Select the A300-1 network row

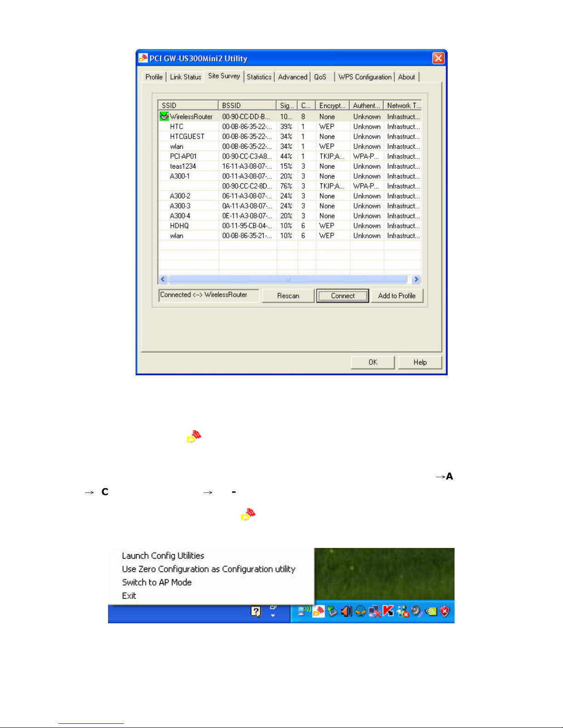290,176
